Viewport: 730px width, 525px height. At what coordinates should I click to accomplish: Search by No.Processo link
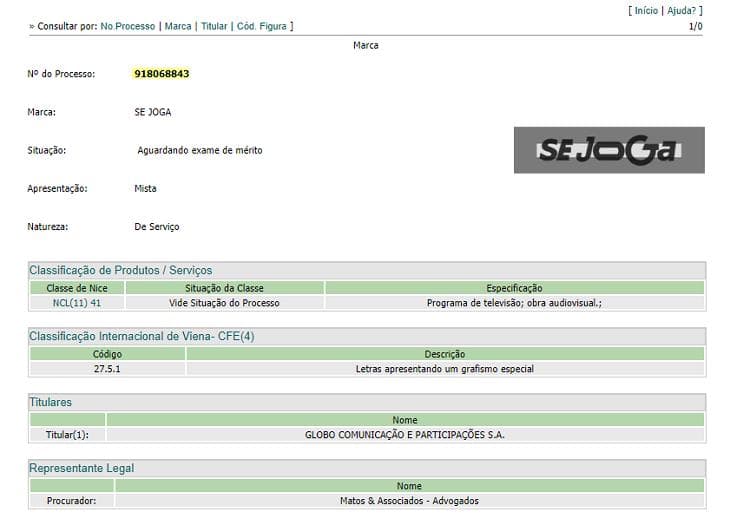coord(128,27)
